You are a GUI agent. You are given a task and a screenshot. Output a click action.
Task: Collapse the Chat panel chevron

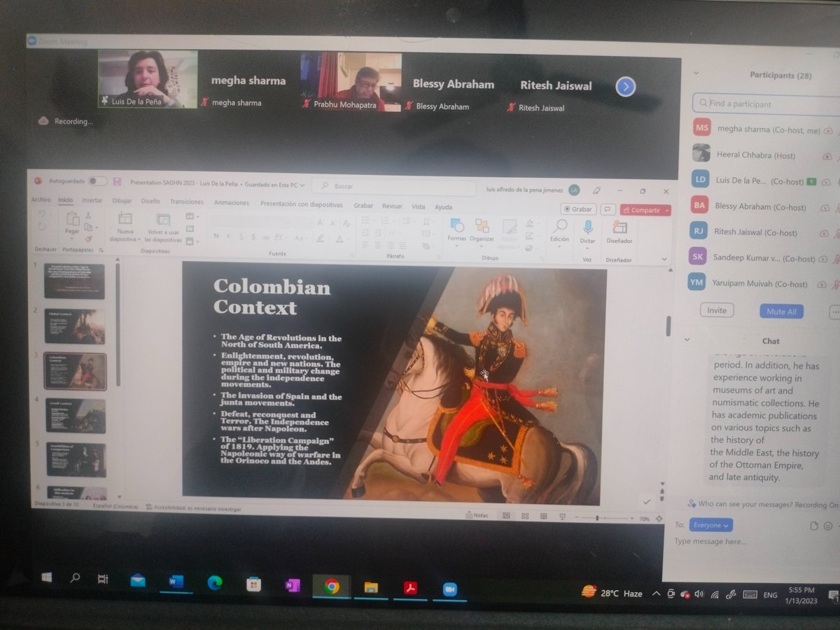click(x=687, y=339)
